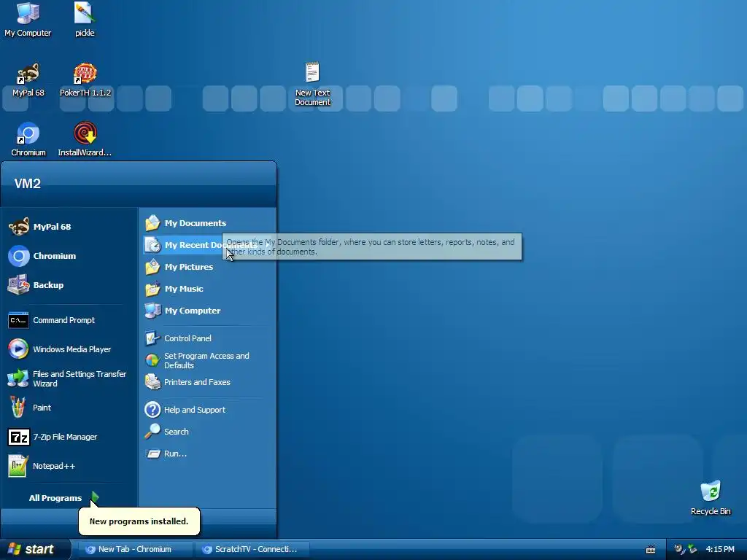Open Command Prompt from Start menu
The image size is (747, 560).
tap(69, 320)
